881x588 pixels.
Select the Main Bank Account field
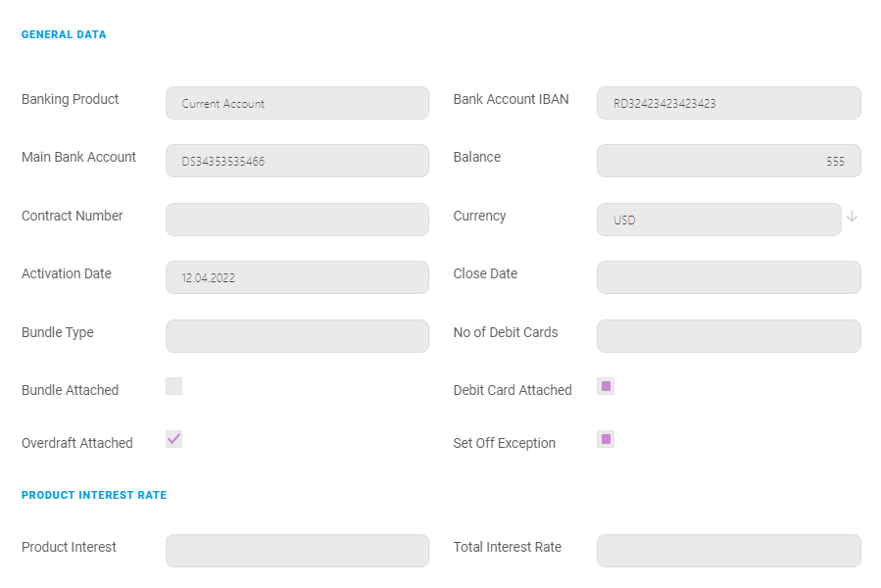297,161
